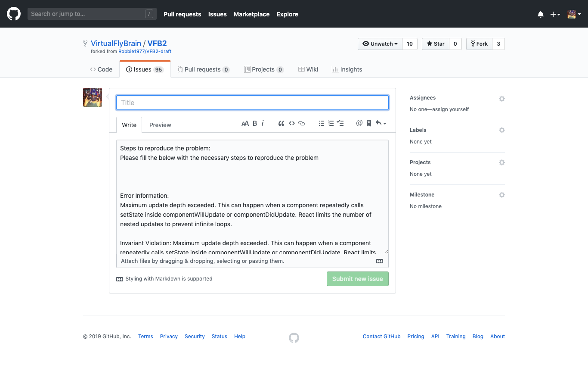Open the Status footer link

tap(220, 337)
